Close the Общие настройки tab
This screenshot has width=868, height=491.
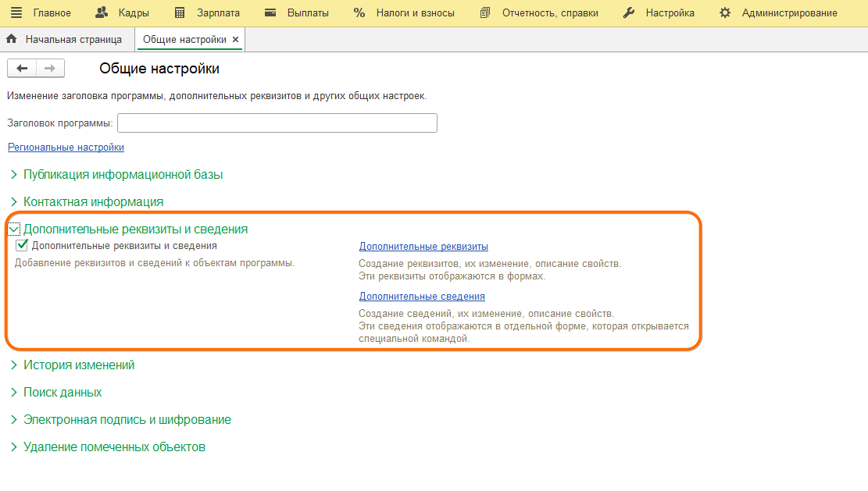tap(235, 40)
